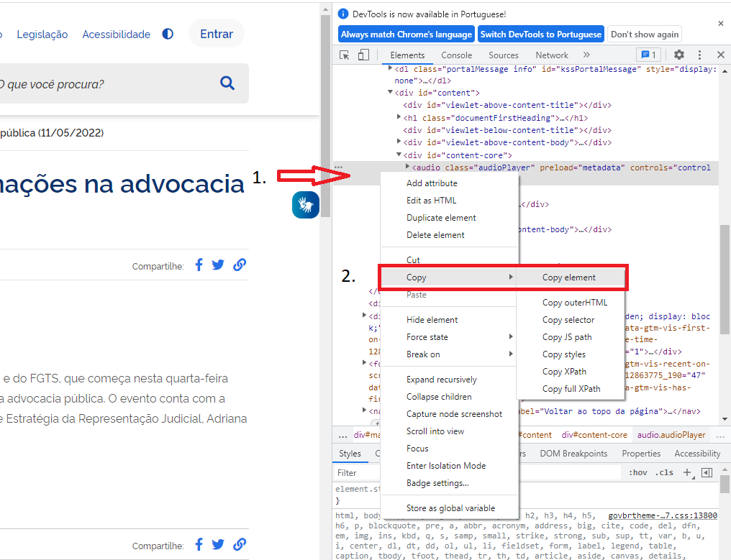Expand the audio.audioPlayer element node
This screenshot has width=731, height=560.
(x=409, y=167)
